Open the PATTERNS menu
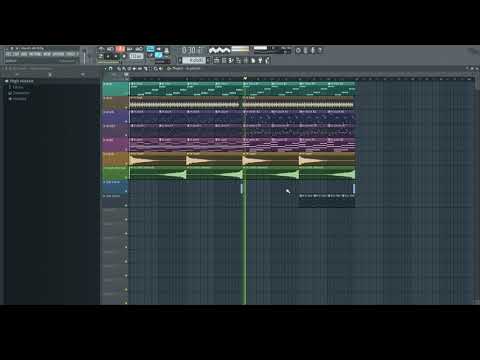480x360 pixels. click(x=35, y=54)
